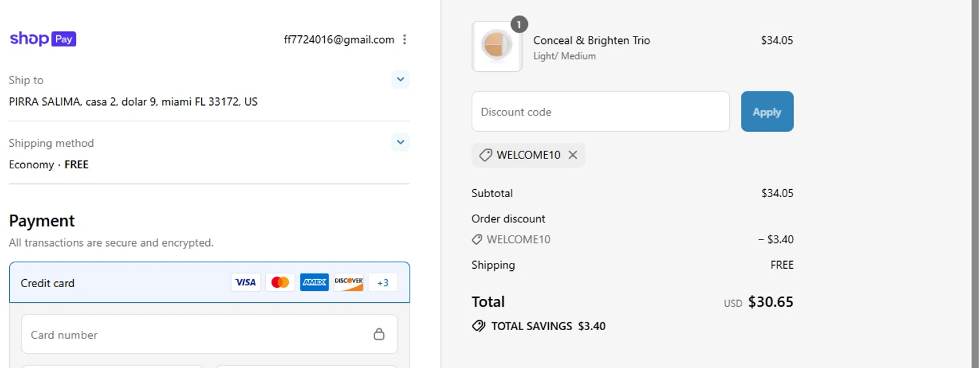This screenshot has width=980, height=368.
Task: Click the tag icon beside Order discount WELCOME10
Action: tap(478, 239)
